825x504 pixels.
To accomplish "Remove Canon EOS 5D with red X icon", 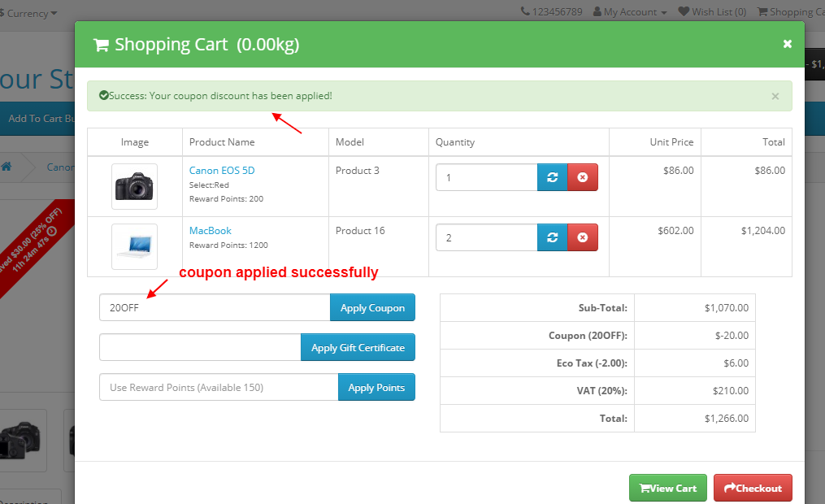I will 582,177.
